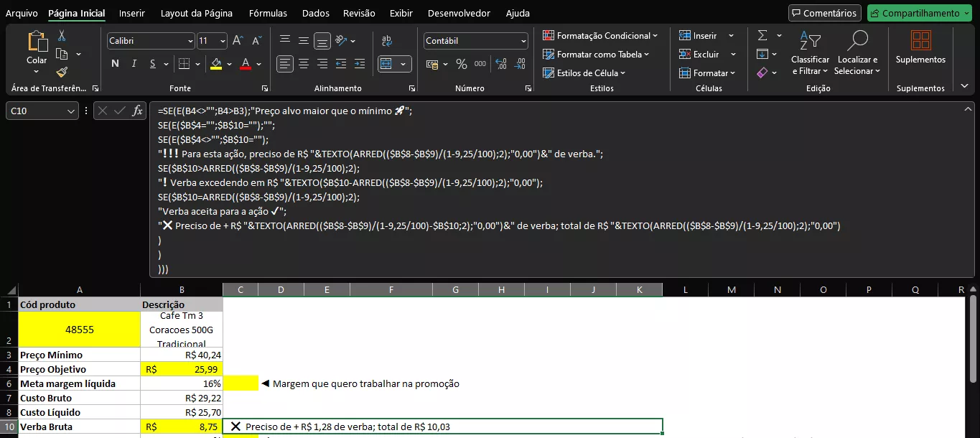Apply thousands separator 000 style

tap(480, 64)
